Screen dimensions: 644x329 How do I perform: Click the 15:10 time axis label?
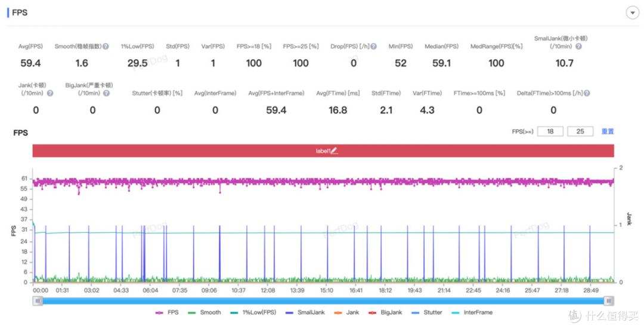tap(327, 290)
